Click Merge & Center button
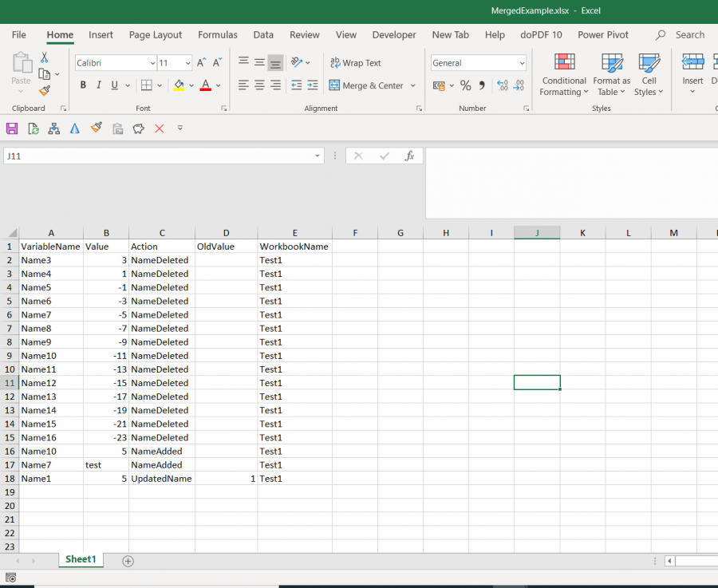The height and width of the screenshot is (588, 718). click(x=366, y=85)
